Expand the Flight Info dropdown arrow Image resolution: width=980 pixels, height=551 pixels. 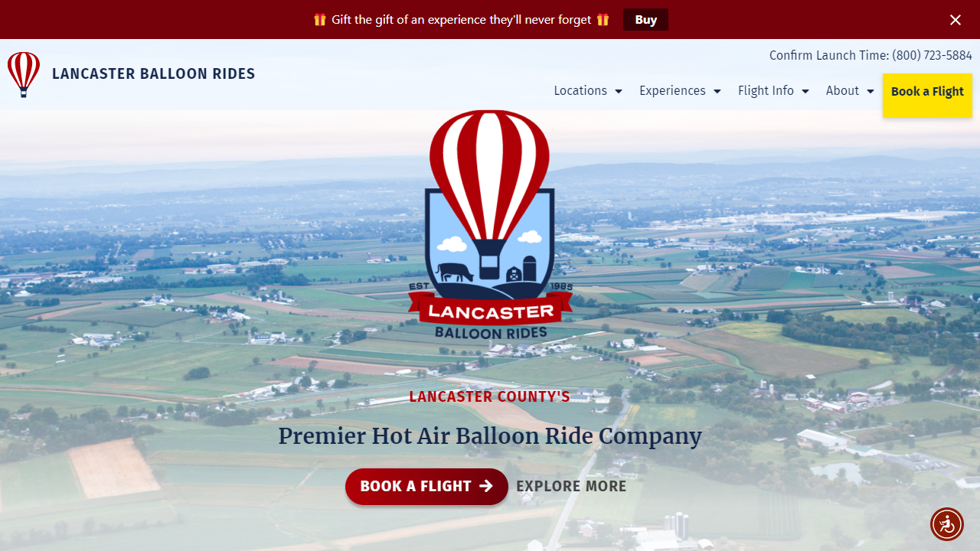[805, 91]
